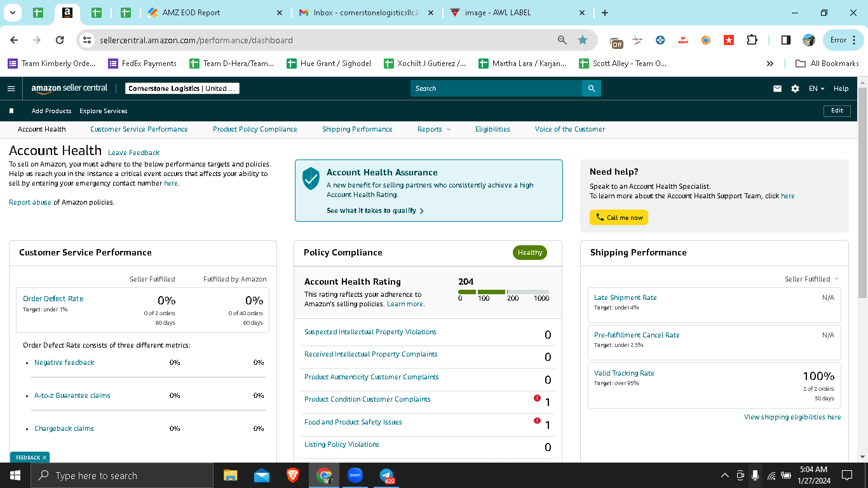Open the Mail app from the taskbar
This screenshot has height=488, width=868.
[x=261, y=475]
